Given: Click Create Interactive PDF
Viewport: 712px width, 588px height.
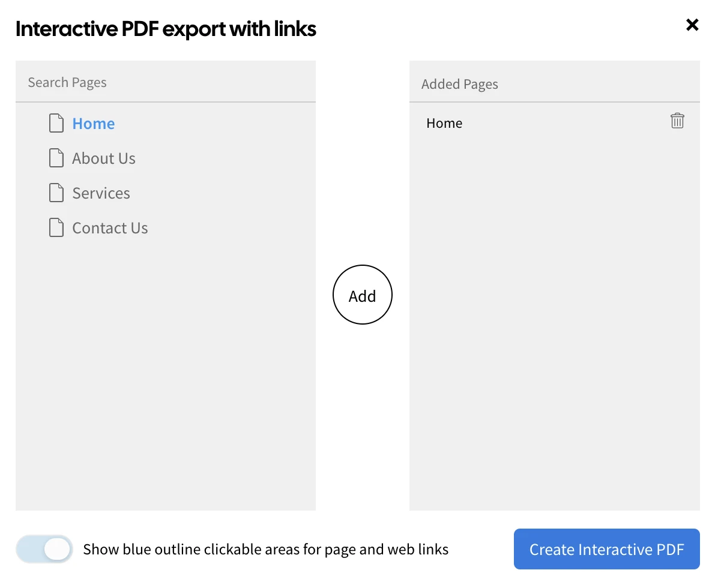Looking at the screenshot, I should pyautogui.click(x=606, y=549).
